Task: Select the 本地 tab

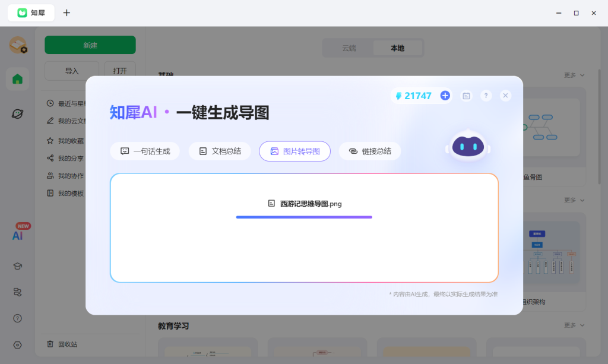Action: pos(397,48)
